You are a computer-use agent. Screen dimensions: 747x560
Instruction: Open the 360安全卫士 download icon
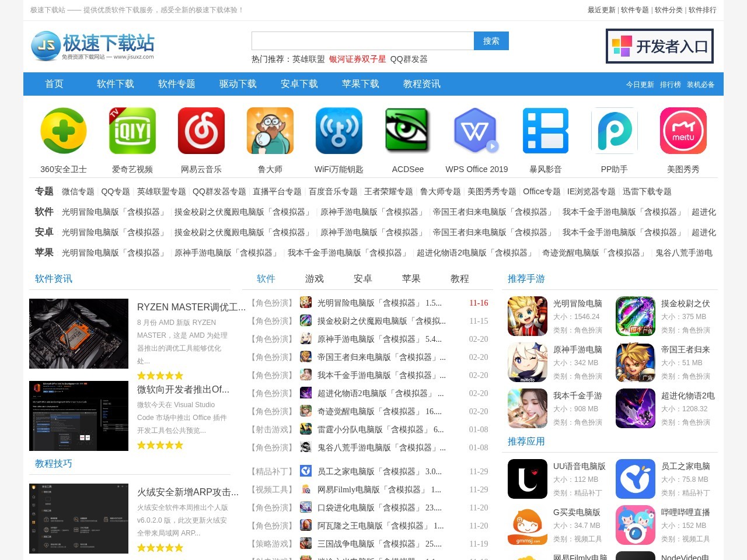63,130
